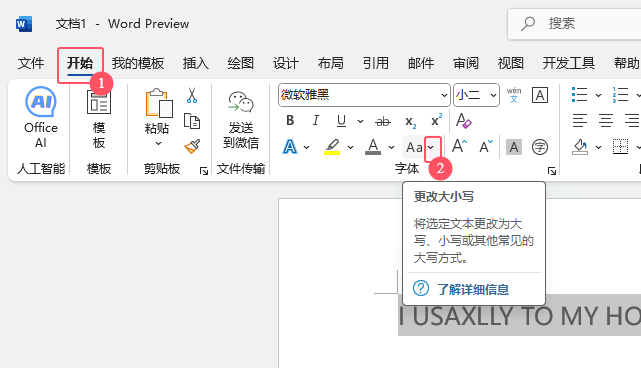Screen dimensions: 641x368
Task: Click the Copy icon in clipboard group
Action: (192, 121)
